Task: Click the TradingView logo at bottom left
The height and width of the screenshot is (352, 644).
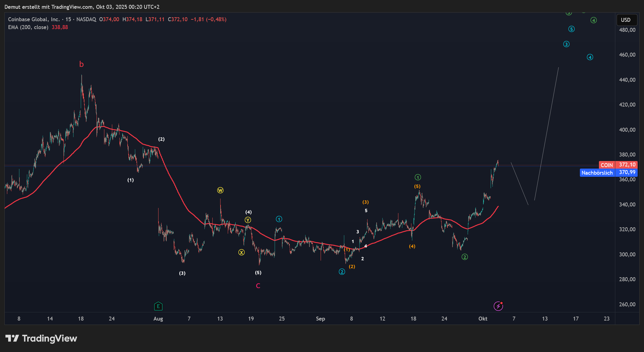Action: pyautogui.click(x=41, y=338)
